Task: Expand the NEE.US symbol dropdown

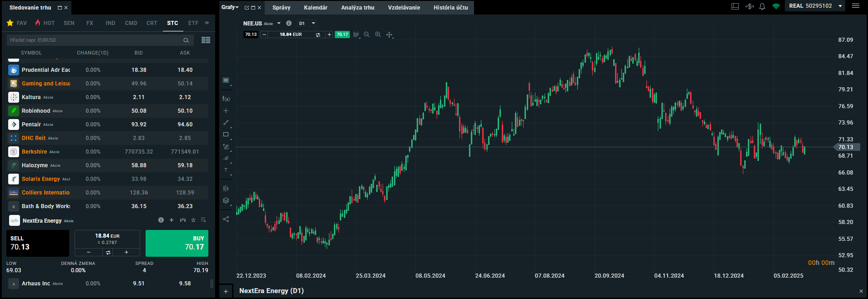Action: click(279, 23)
